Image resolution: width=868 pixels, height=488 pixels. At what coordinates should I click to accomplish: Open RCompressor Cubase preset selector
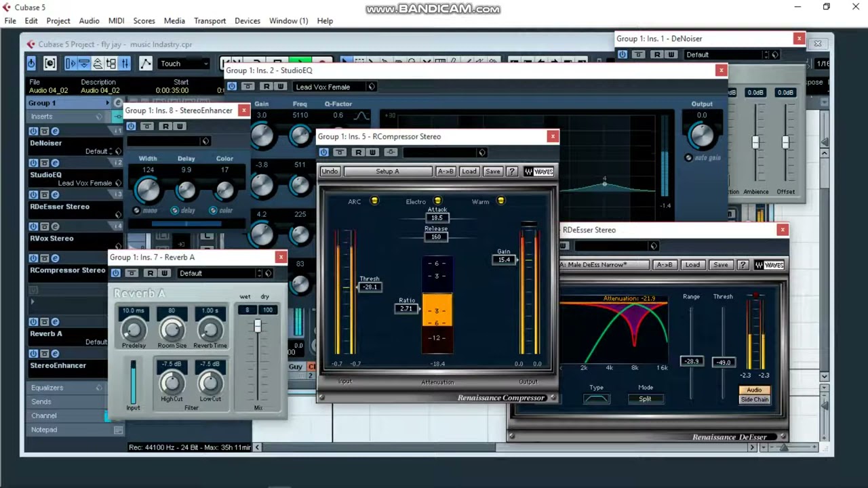(444, 152)
